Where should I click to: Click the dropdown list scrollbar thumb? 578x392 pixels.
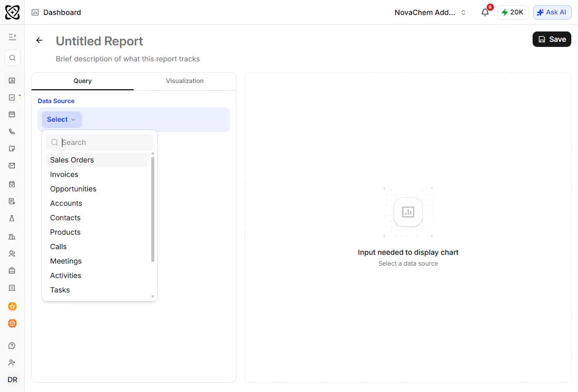coord(153,209)
